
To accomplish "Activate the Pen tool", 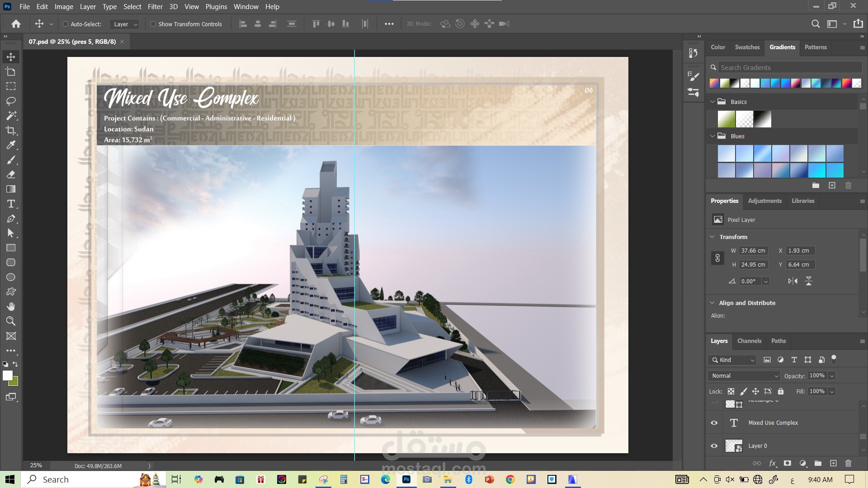I will tap(11, 219).
